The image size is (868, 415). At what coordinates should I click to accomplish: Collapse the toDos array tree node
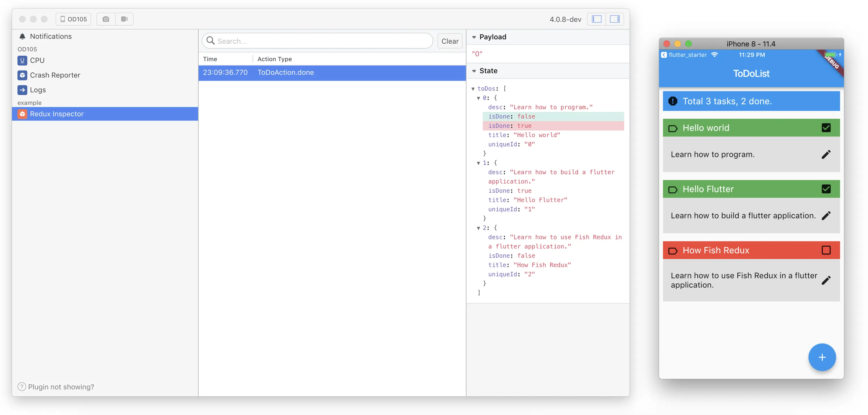[x=473, y=89]
